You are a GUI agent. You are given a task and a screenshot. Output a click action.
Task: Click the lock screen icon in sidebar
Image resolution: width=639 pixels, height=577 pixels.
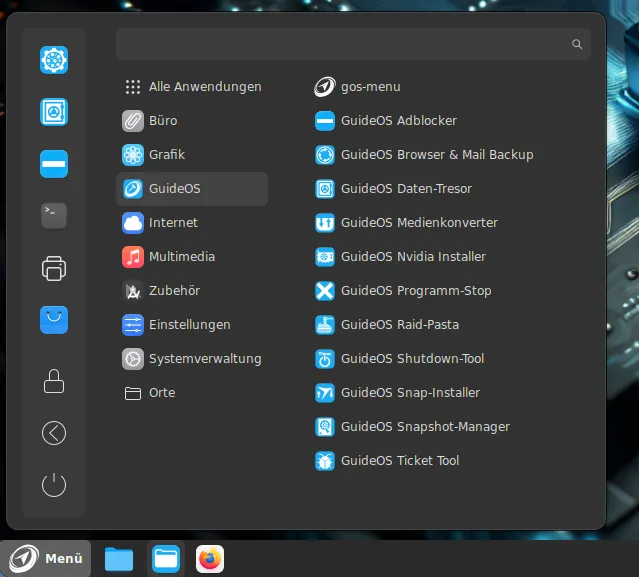[54, 381]
